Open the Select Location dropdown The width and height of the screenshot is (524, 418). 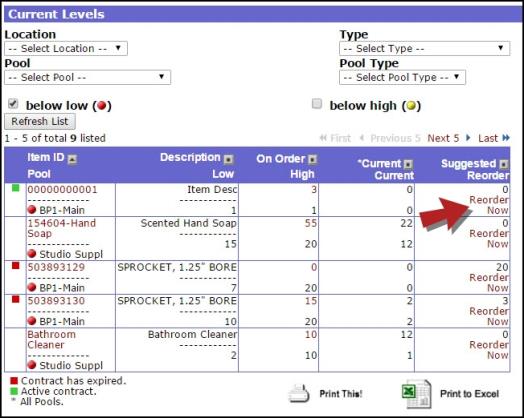pos(66,48)
